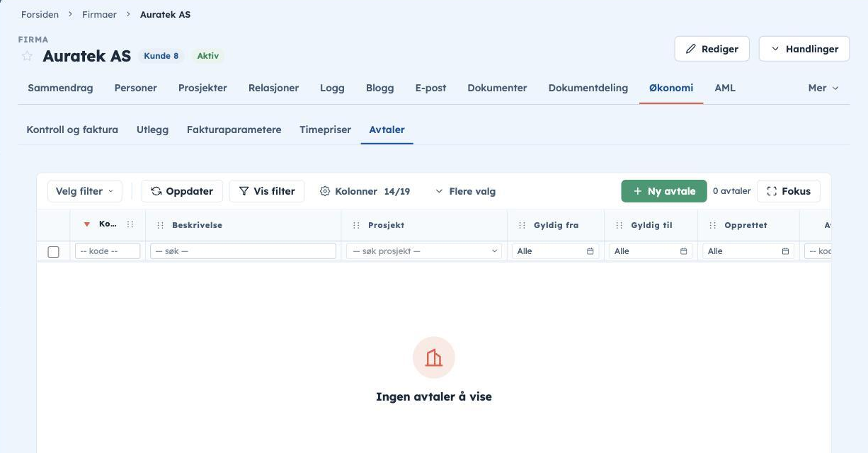Expand the Handlinger dropdown
The image size is (868, 453).
click(x=804, y=49)
